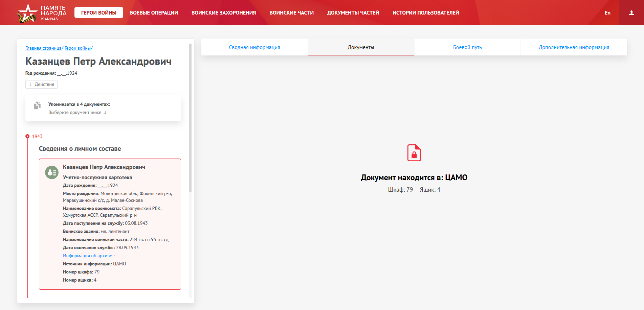The width and height of the screenshot is (644, 310).
Task: Go to Боевые операции in navigation
Action: [x=154, y=13]
